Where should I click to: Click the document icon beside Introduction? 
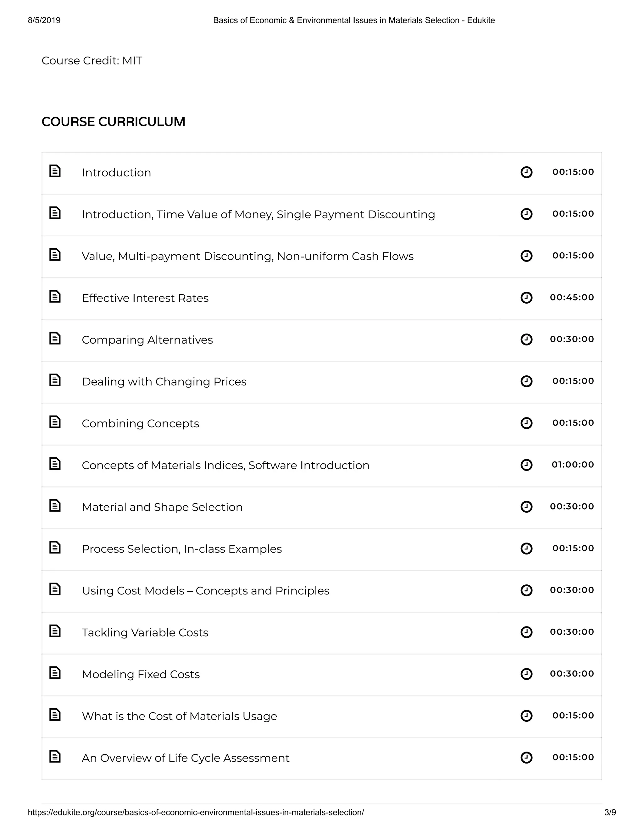[55, 171]
